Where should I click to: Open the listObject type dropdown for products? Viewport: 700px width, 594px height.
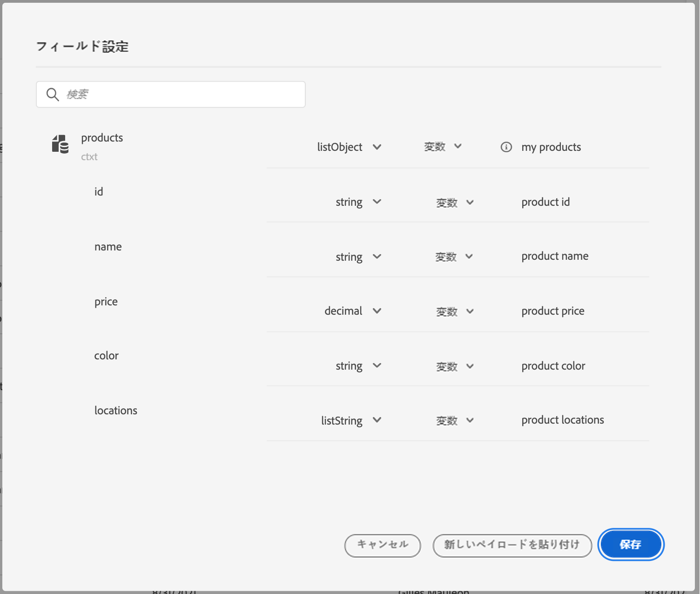[349, 147]
